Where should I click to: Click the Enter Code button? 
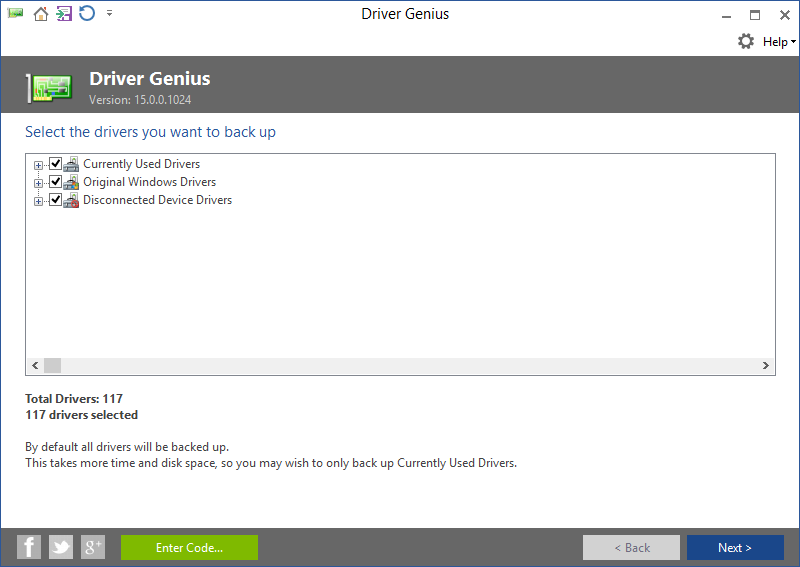pos(189,548)
